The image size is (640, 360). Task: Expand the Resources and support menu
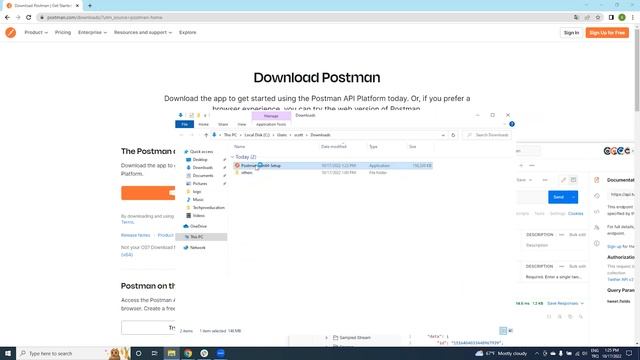click(x=143, y=33)
